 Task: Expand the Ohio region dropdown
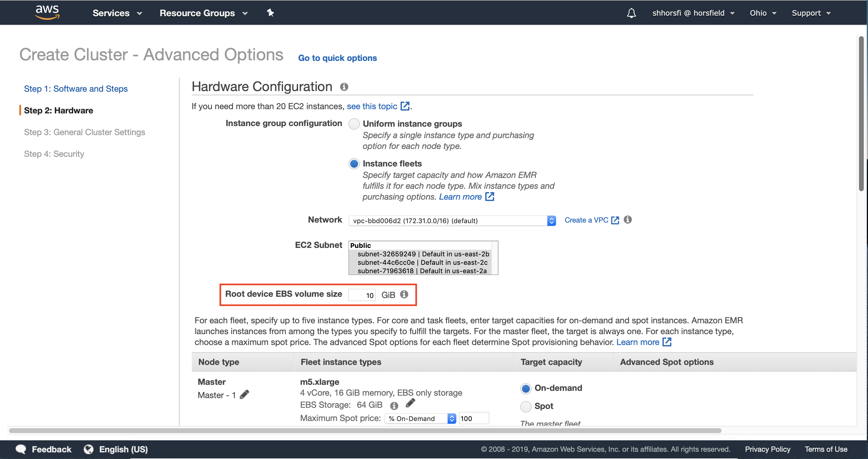pos(763,13)
